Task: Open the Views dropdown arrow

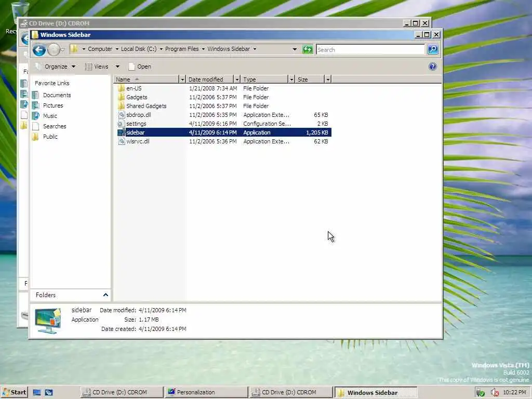Action: pyautogui.click(x=117, y=66)
